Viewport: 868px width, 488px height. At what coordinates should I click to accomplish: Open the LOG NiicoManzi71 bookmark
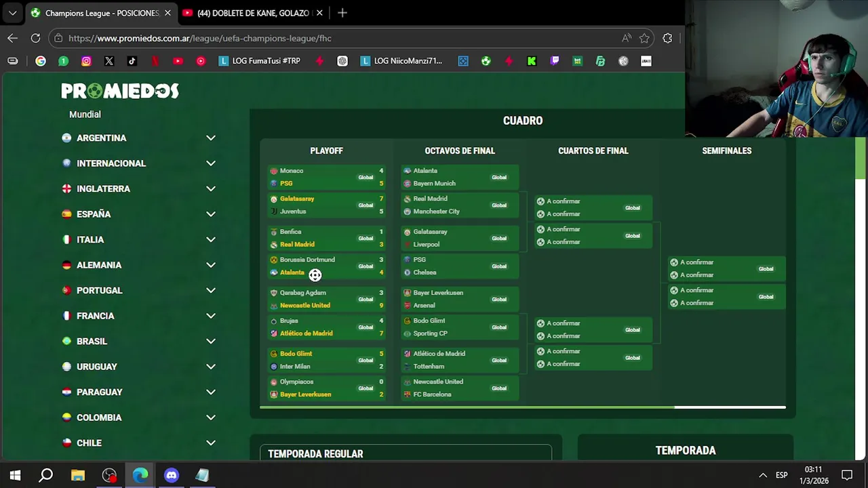click(x=401, y=61)
